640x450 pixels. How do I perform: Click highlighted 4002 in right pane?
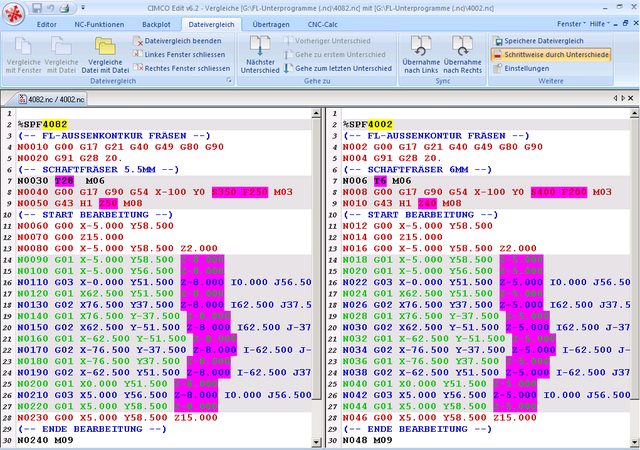pos(380,124)
